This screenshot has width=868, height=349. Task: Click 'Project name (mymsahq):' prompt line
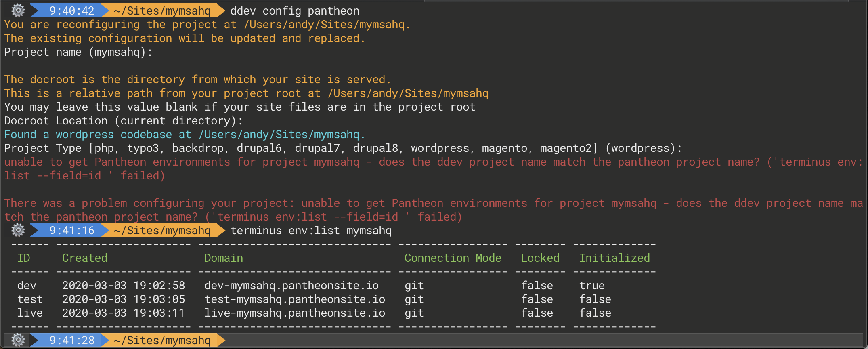point(78,52)
